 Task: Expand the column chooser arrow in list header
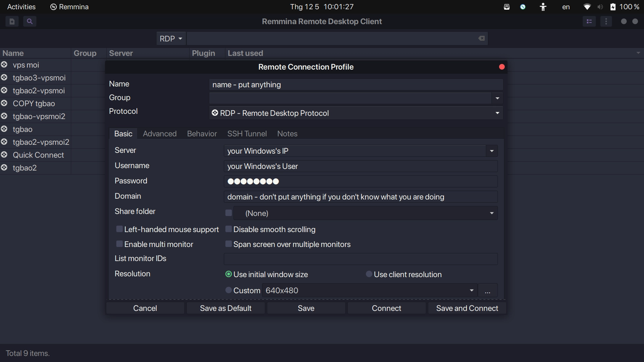[638, 53]
